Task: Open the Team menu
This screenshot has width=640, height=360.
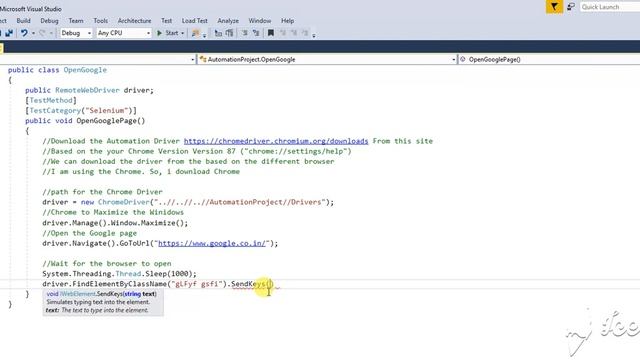Action: point(76,20)
